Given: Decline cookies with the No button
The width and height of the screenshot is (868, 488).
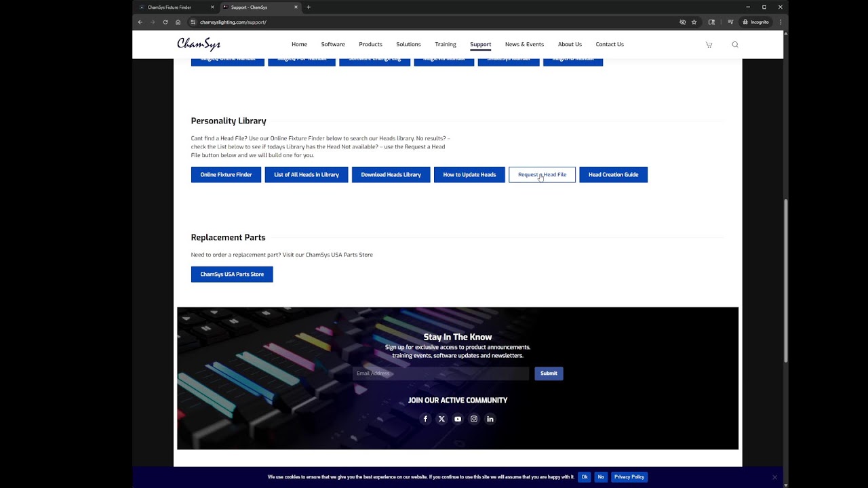Looking at the screenshot, I should pyautogui.click(x=601, y=477).
